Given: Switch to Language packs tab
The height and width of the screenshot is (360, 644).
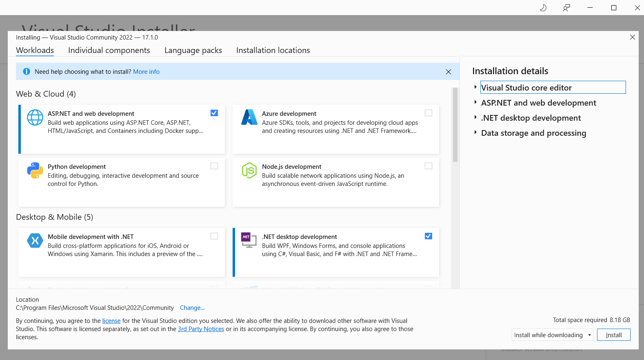Looking at the screenshot, I should (193, 50).
